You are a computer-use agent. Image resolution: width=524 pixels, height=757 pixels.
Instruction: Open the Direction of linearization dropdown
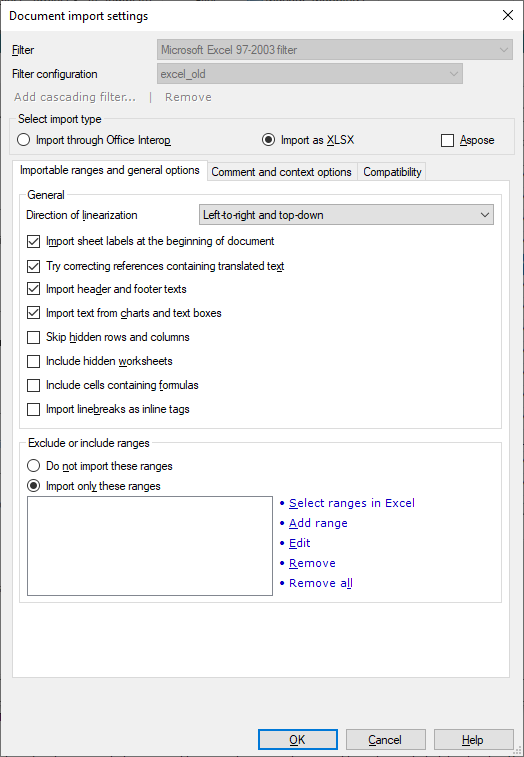click(x=346, y=215)
